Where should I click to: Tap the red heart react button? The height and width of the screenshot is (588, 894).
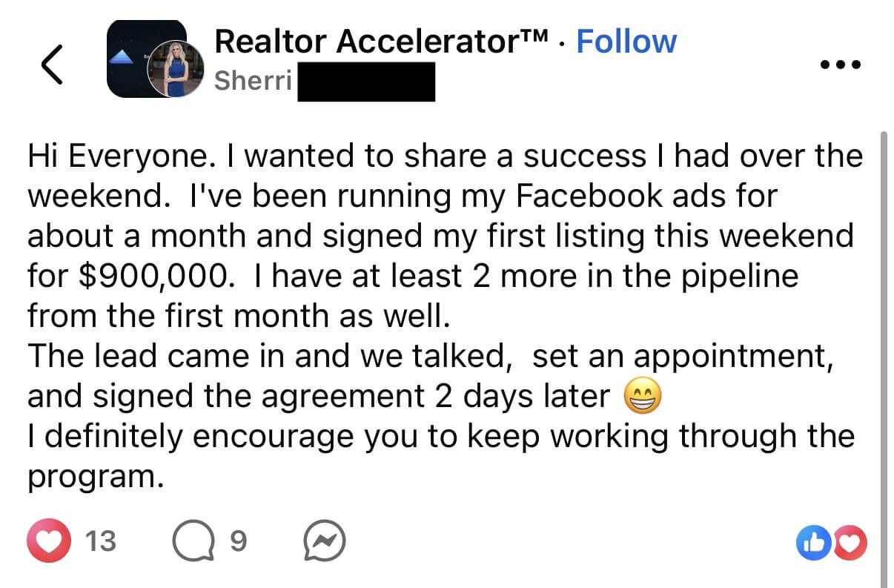point(49,542)
